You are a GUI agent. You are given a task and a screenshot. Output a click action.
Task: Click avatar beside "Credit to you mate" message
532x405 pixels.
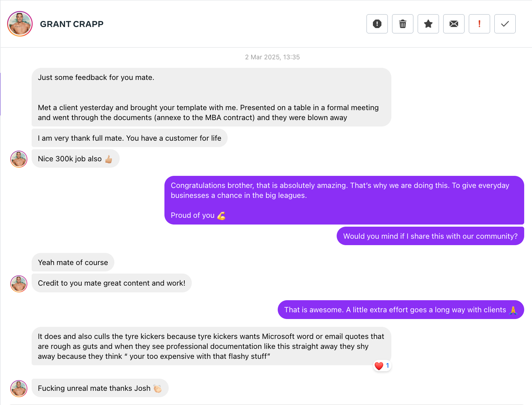[19, 284]
